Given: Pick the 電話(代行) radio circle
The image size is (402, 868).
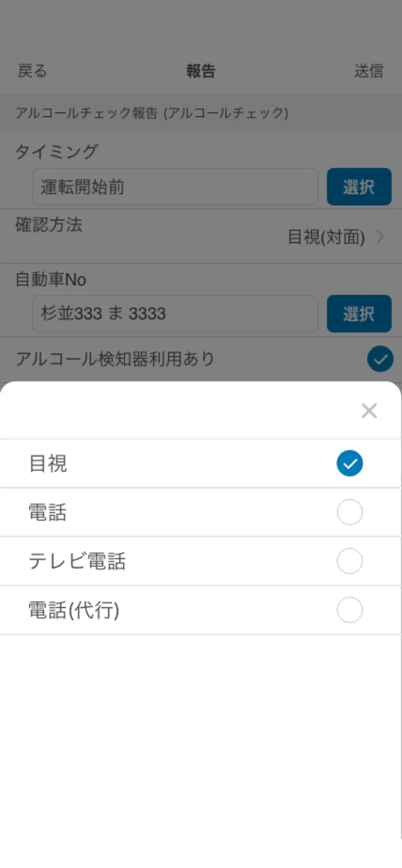Looking at the screenshot, I should point(350,610).
